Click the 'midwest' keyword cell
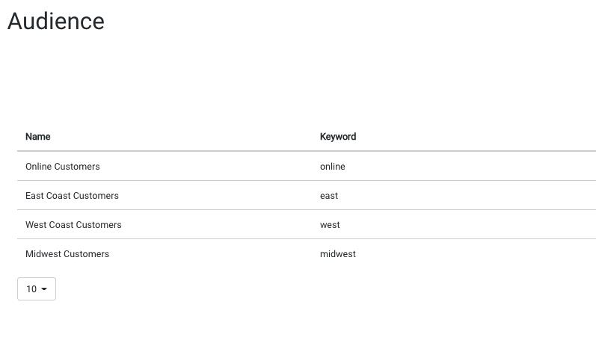596x364 pixels. tap(337, 254)
